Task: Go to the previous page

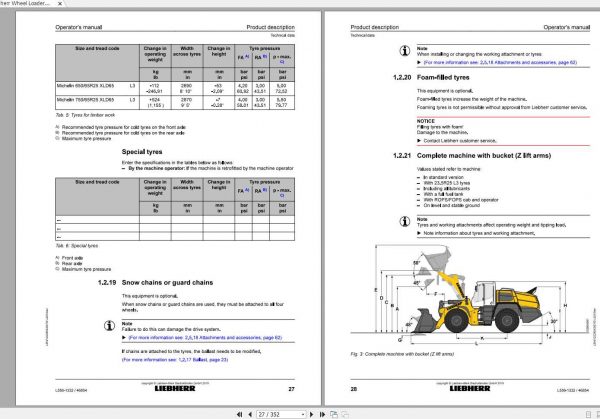Action: [x=250, y=414]
